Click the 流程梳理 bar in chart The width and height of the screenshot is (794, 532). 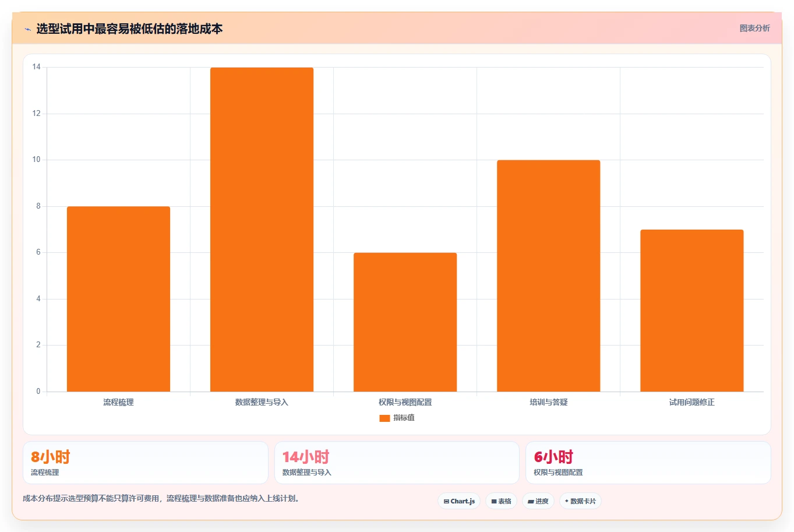118,299
